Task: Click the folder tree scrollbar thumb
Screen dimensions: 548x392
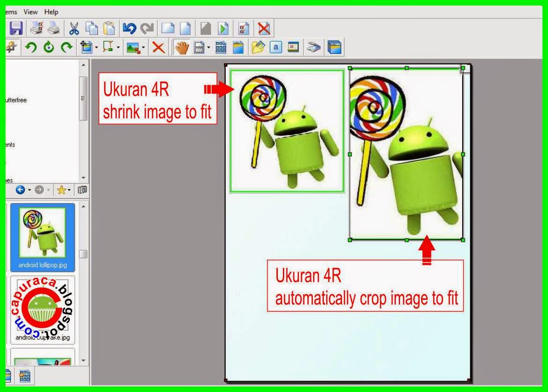Action: pyautogui.click(x=83, y=98)
